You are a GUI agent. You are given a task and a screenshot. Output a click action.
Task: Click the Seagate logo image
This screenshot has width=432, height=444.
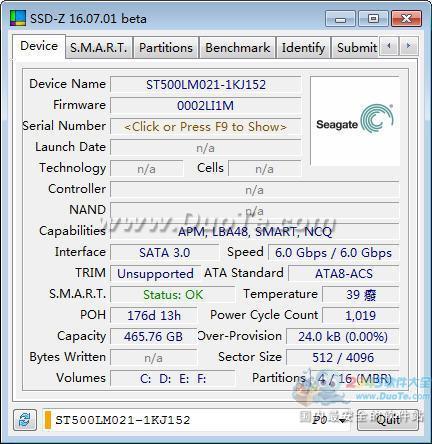click(x=355, y=121)
